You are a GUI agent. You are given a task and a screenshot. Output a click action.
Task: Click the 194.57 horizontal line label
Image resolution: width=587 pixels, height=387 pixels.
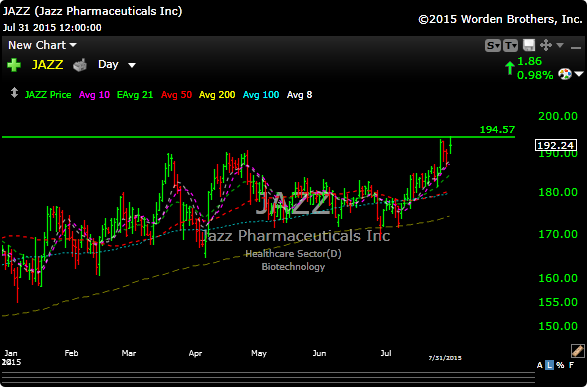[x=498, y=130]
